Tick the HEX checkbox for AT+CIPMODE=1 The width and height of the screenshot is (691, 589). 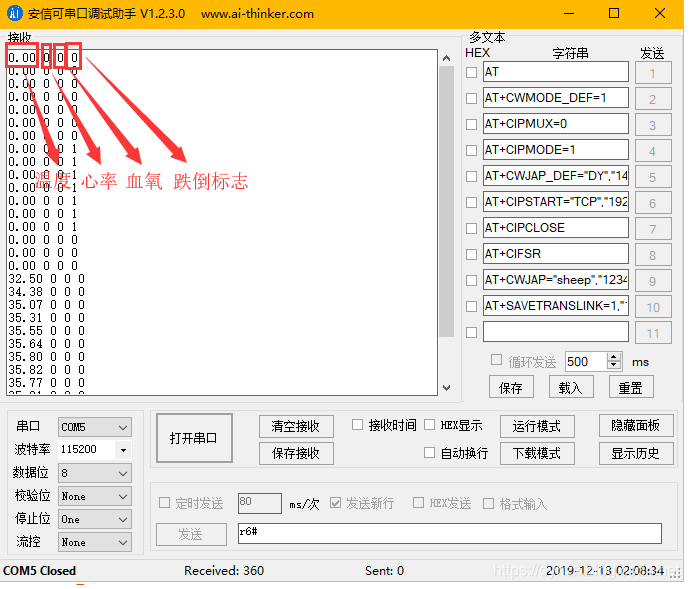point(472,150)
